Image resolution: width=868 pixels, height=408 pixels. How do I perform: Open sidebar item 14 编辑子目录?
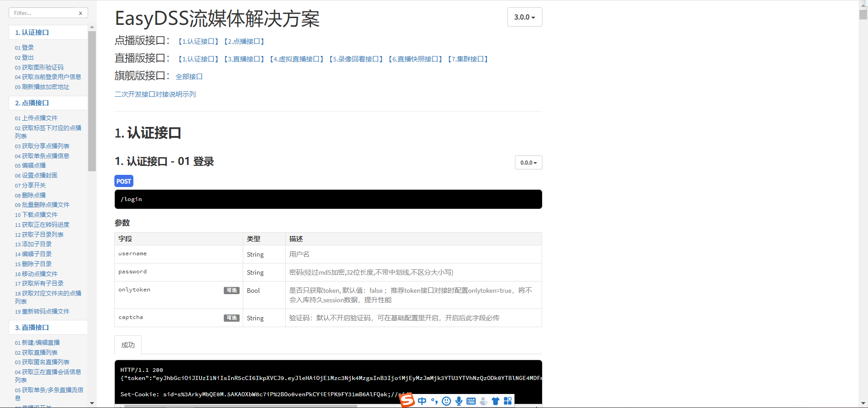pos(33,254)
